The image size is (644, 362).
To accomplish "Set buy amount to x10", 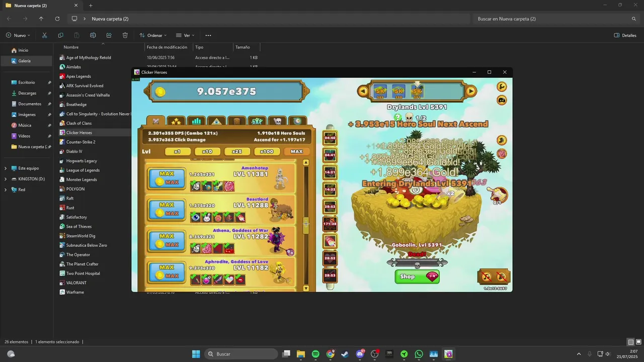I will point(207,151).
